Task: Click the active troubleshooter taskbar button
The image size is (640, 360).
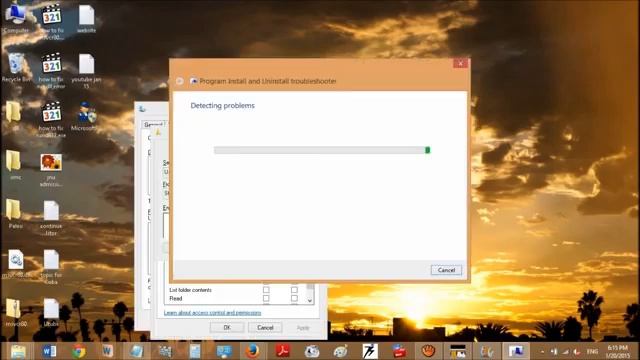Action: (516, 351)
